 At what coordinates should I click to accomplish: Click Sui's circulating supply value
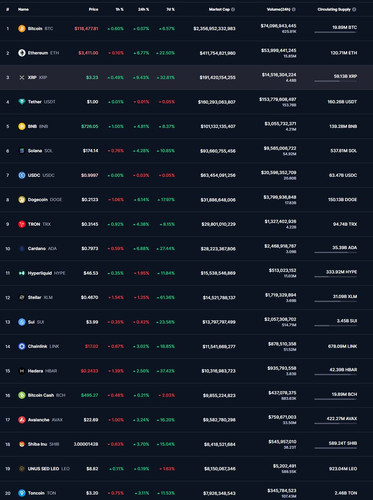point(347,321)
